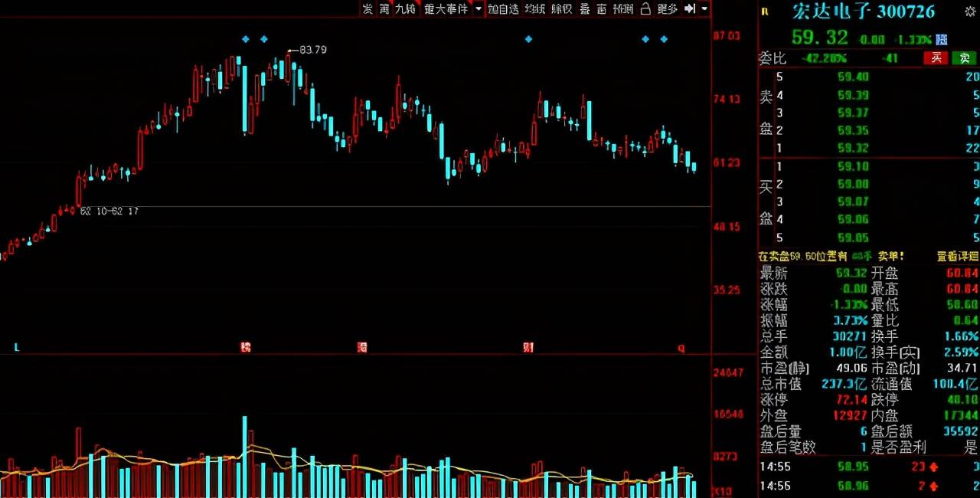
Task: Click the lock icon in the chart toolbar
Action: (645, 8)
